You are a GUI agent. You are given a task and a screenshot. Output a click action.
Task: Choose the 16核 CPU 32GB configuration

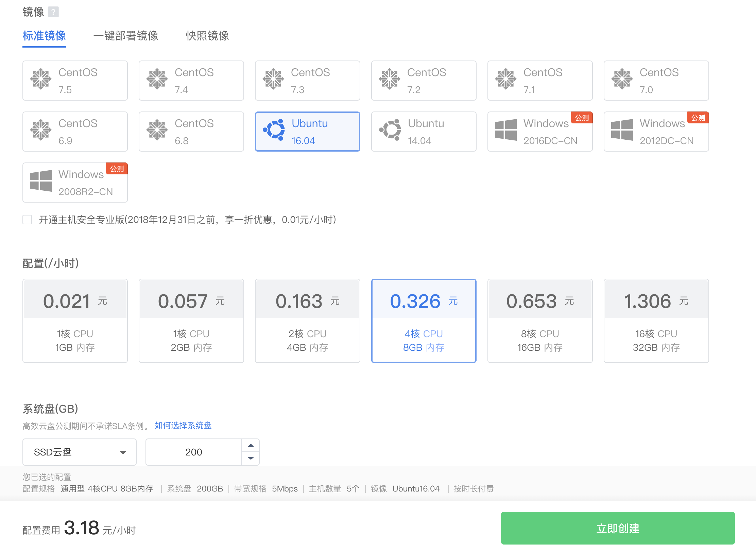pyautogui.click(x=656, y=321)
